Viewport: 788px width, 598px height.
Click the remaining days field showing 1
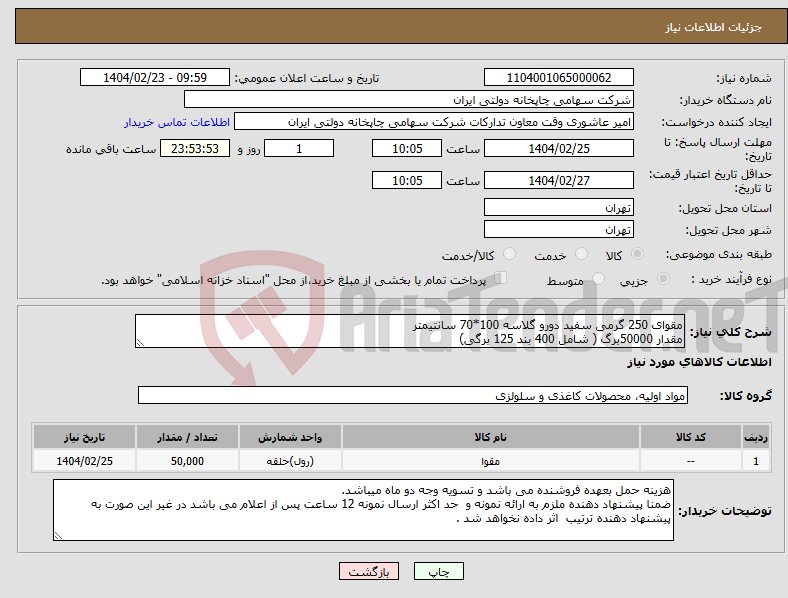coord(299,149)
